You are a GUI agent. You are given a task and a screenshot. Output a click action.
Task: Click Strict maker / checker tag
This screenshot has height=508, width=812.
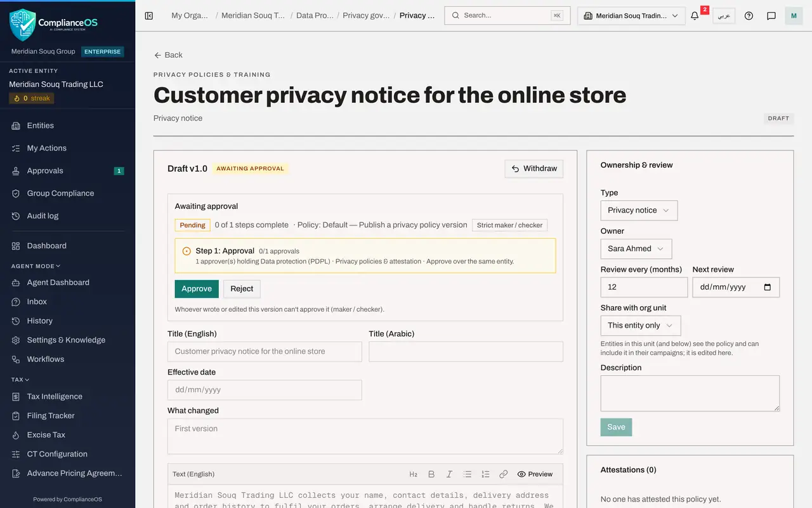pos(509,225)
